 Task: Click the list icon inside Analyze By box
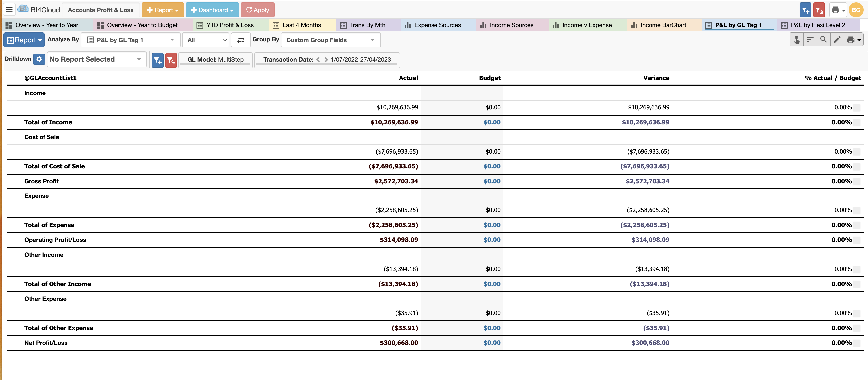90,40
